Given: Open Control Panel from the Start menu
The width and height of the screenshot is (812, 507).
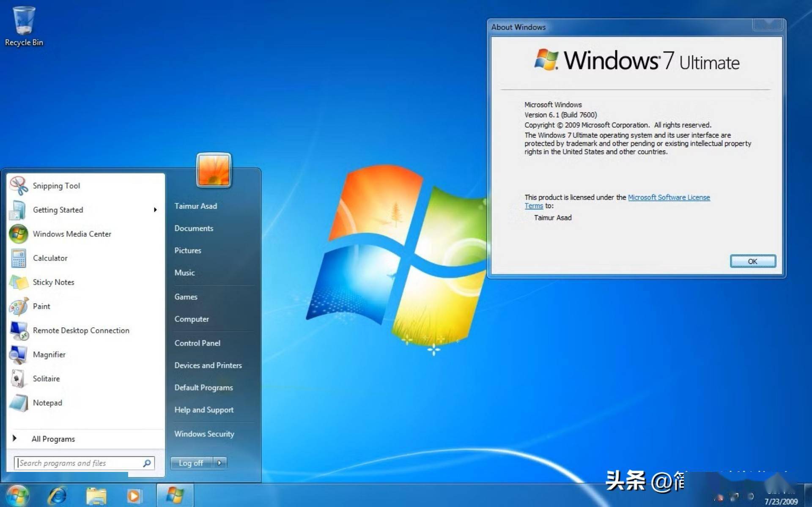Looking at the screenshot, I should pyautogui.click(x=197, y=343).
